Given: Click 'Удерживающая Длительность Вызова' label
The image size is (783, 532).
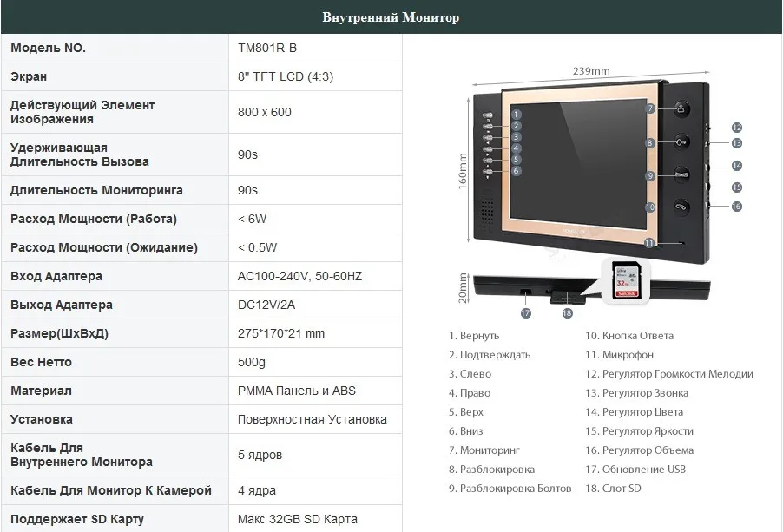Looking at the screenshot, I should point(79,154).
